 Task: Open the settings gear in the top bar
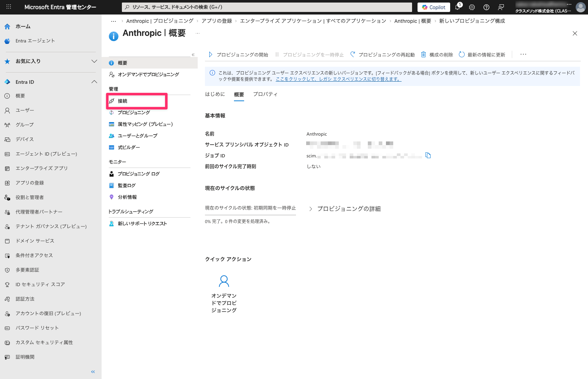(x=472, y=7)
